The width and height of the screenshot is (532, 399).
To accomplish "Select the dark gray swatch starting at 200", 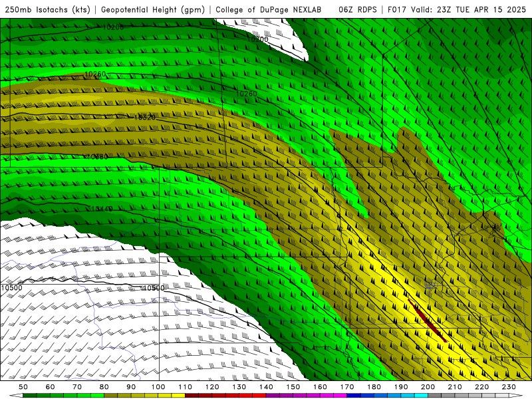I will pos(435,395).
